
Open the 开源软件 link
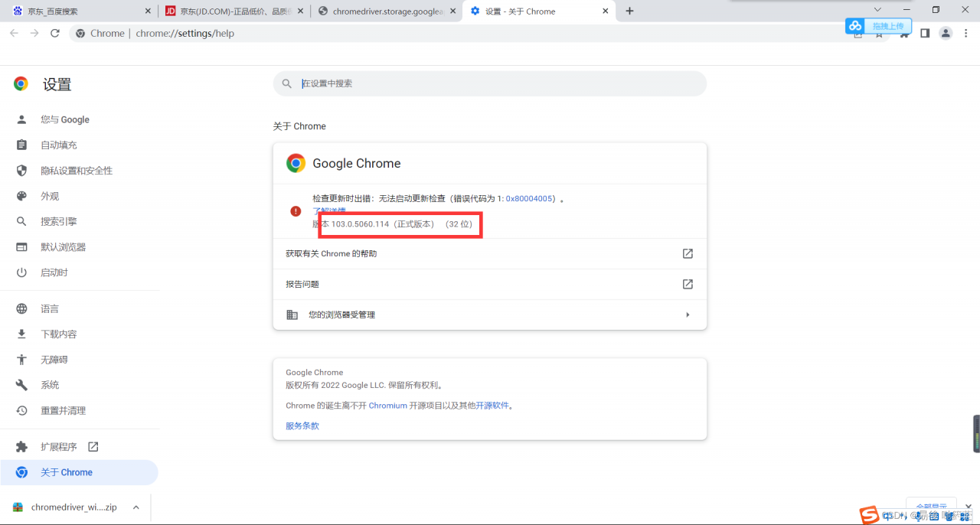[492, 406]
